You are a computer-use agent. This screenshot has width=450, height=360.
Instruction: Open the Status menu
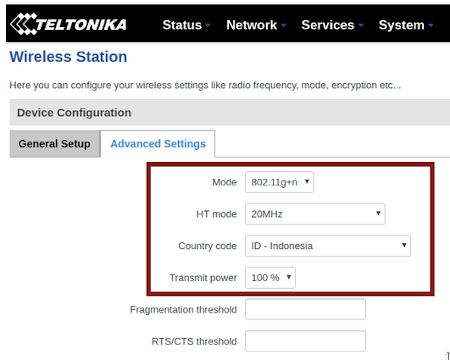(x=186, y=25)
